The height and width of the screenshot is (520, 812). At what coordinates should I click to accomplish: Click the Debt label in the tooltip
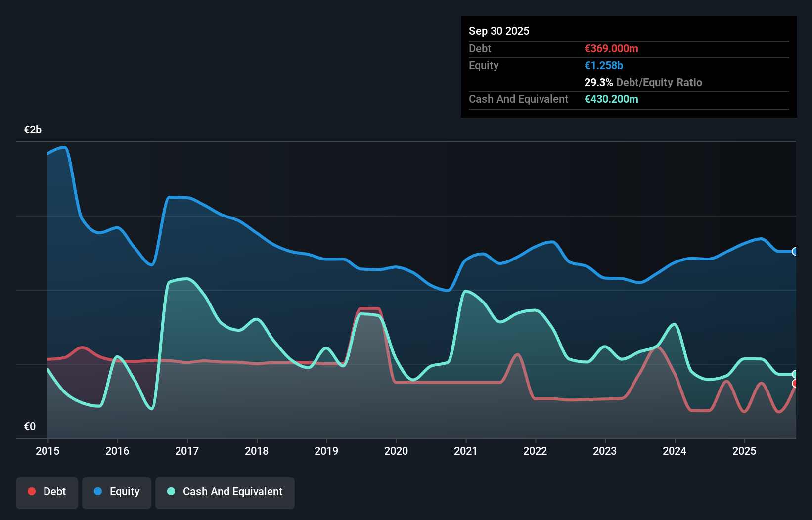(x=480, y=49)
